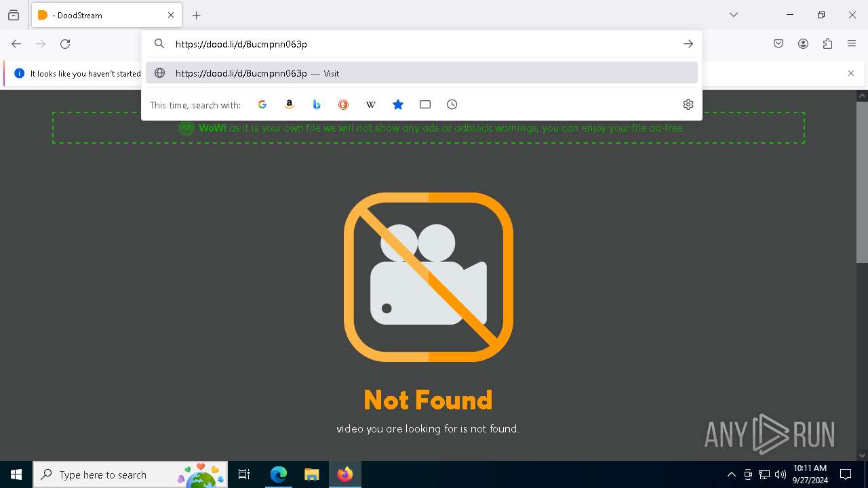Viewport: 868px width, 488px height.
Task: Open search settings gear
Action: click(688, 104)
